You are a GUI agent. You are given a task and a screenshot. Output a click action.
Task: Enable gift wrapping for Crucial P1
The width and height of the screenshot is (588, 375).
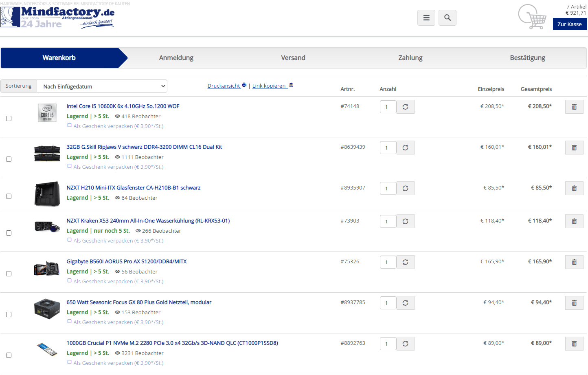click(69, 362)
